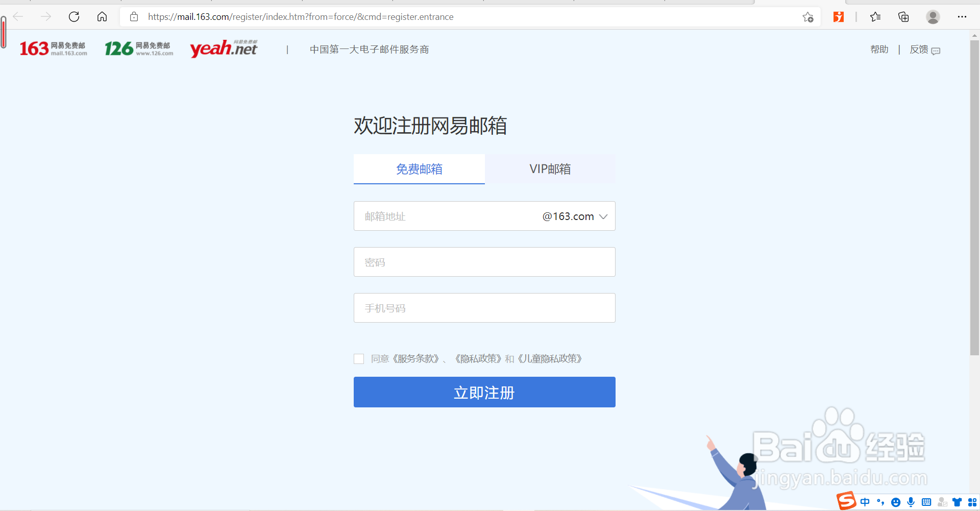Toggle Sogou punctuation mode
Screen dimensions: 980x511
click(x=881, y=502)
